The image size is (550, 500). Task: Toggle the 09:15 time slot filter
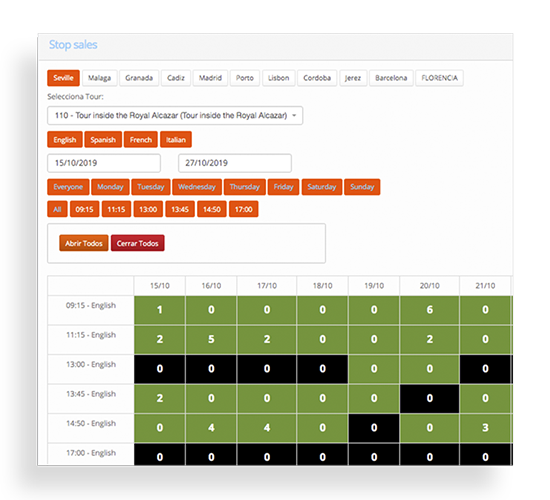coord(85,209)
